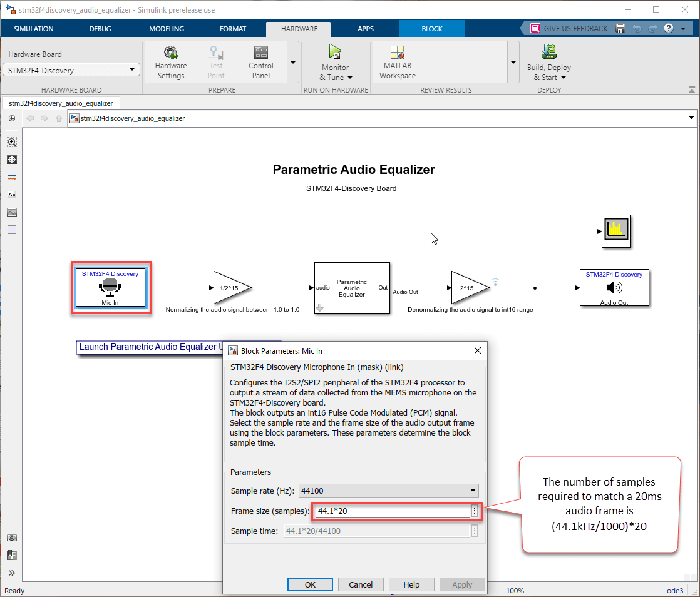Image resolution: width=700 pixels, height=597 pixels.
Task: Click the Frame size input field
Action: pos(393,511)
